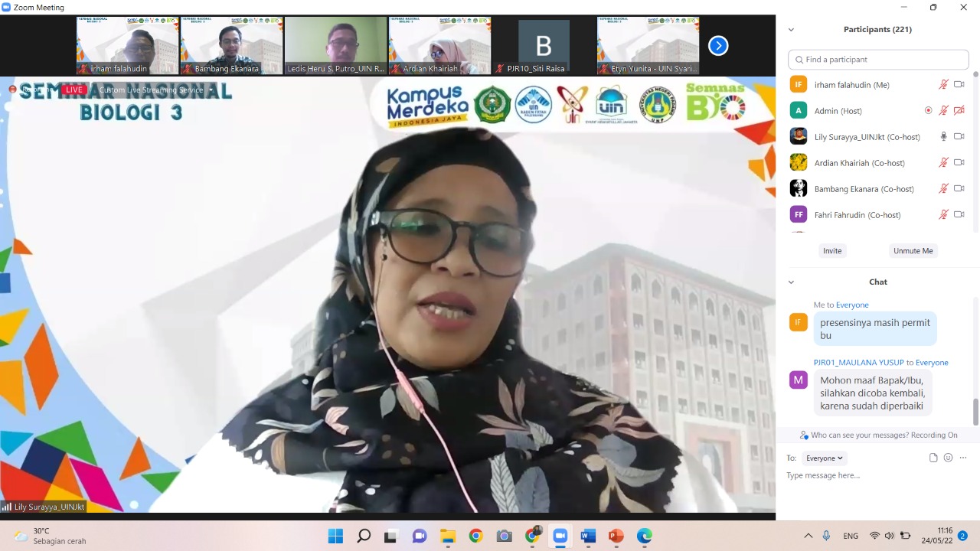This screenshot has height=551, width=980.
Task: Open Windows Start menu
Action: tap(335, 536)
